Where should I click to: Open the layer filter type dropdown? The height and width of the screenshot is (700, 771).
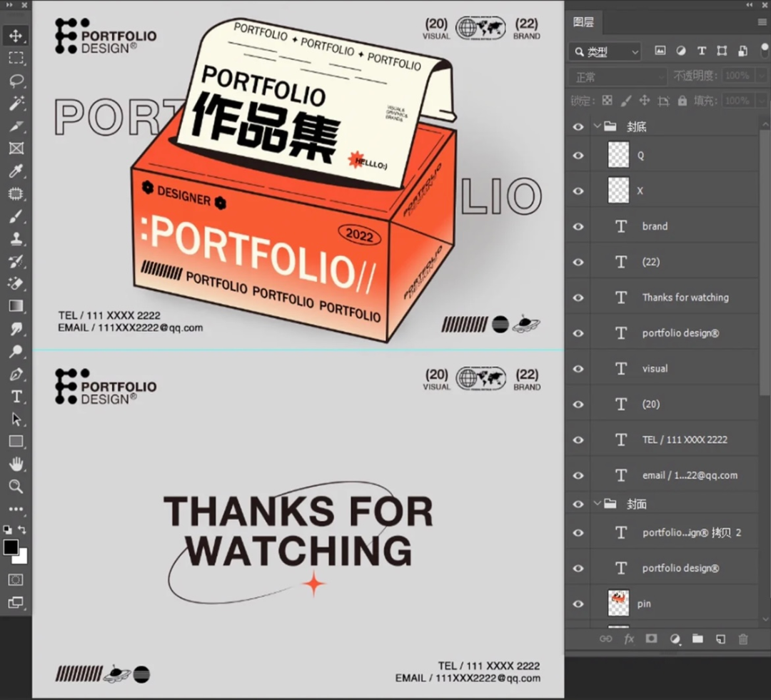pyautogui.click(x=605, y=51)
